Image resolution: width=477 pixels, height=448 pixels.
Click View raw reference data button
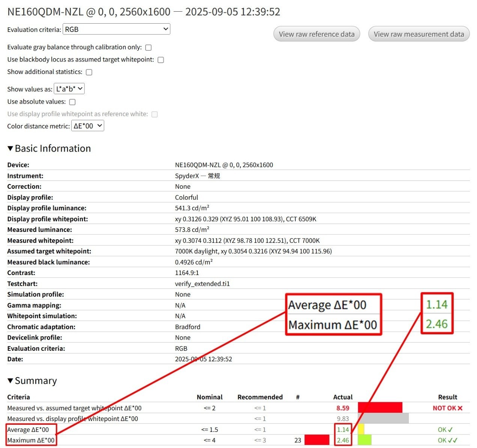tap(316, 34)
